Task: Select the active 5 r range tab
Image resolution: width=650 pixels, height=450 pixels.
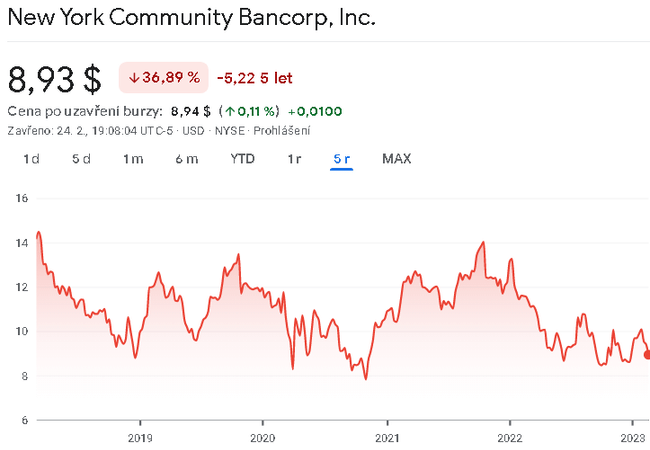Action: [x=342, y=159]
